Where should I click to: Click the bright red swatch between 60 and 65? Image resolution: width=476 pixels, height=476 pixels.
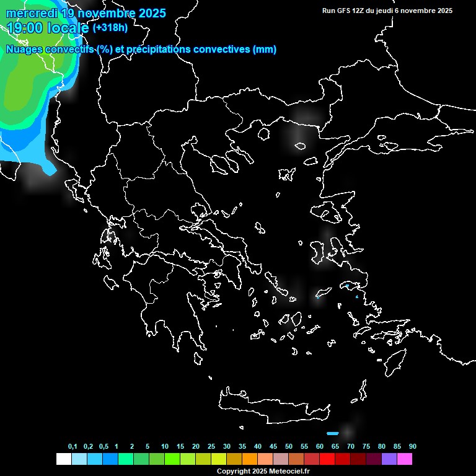click(x=327, y=459)
